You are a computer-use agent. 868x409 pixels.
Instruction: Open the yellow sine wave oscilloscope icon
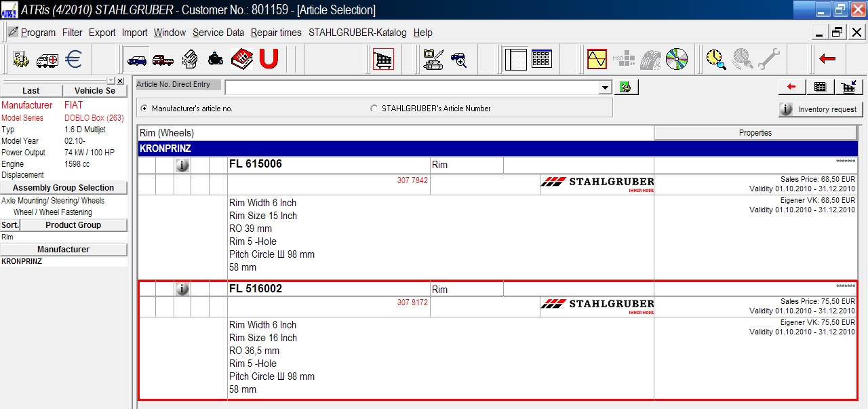tap(597, 60)
